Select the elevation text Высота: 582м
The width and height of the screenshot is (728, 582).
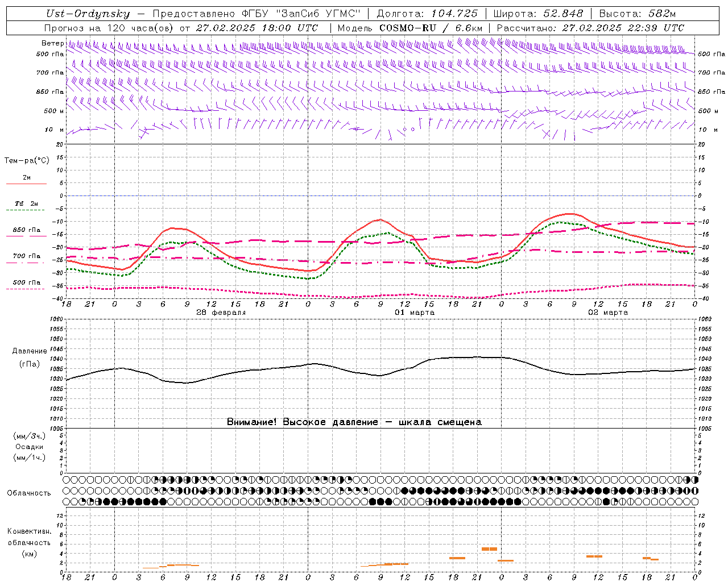click(638, 14)
